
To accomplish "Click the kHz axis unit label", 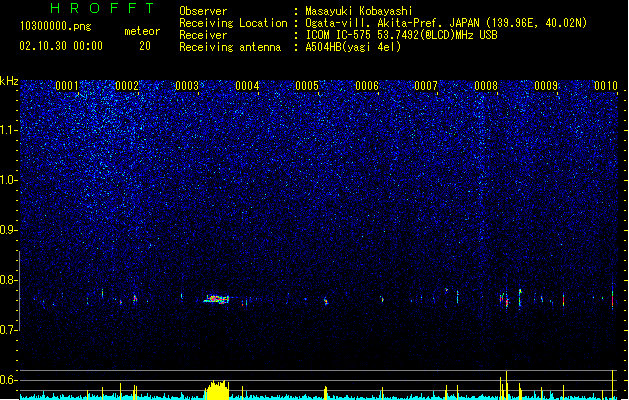I will tap(9, 81).
